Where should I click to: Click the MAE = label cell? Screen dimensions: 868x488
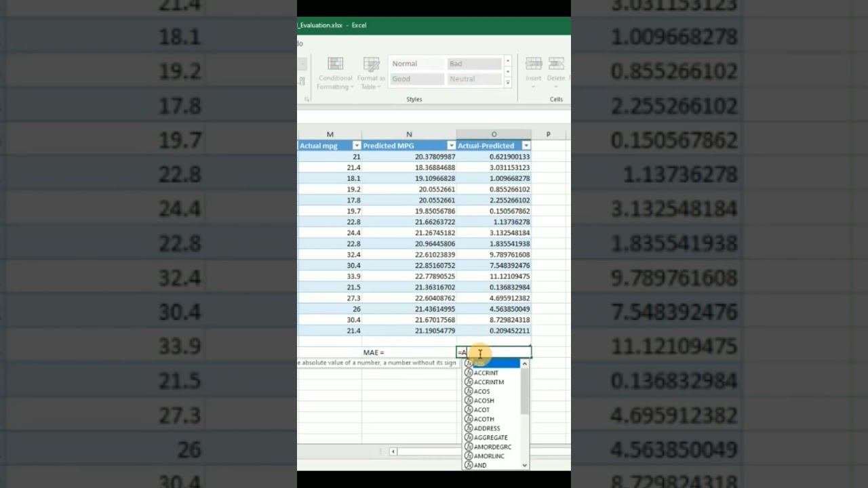point(409,352)
